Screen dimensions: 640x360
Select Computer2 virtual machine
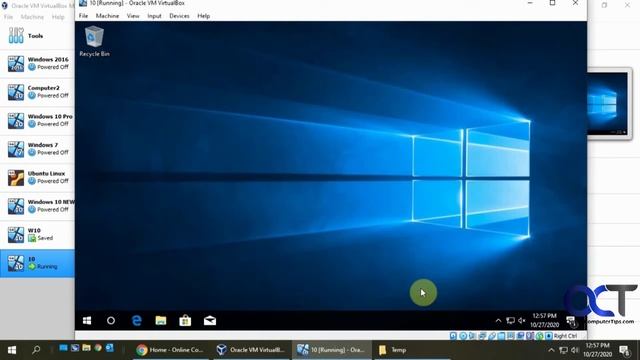coord(37,92)
